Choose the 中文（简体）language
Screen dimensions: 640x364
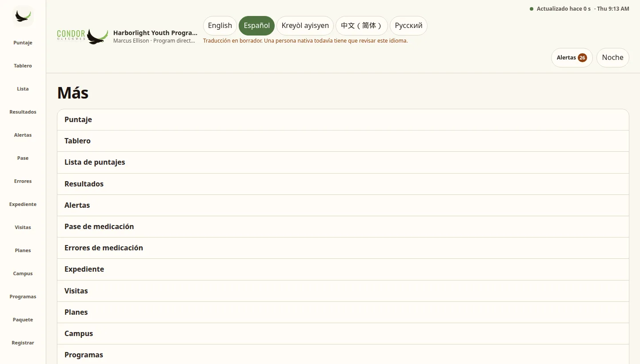point(362,26)
